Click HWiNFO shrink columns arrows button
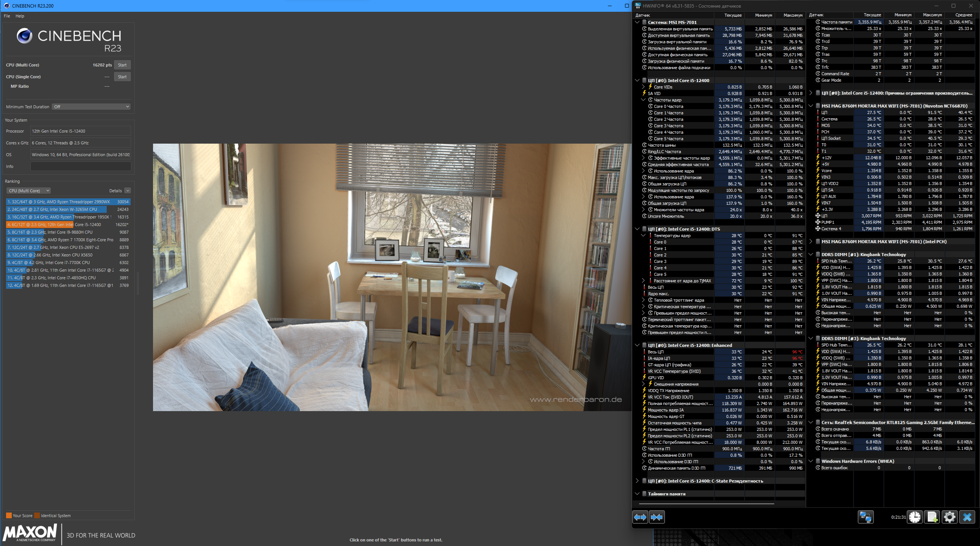The height and width of the screenshot is (546, 980). 656,517
